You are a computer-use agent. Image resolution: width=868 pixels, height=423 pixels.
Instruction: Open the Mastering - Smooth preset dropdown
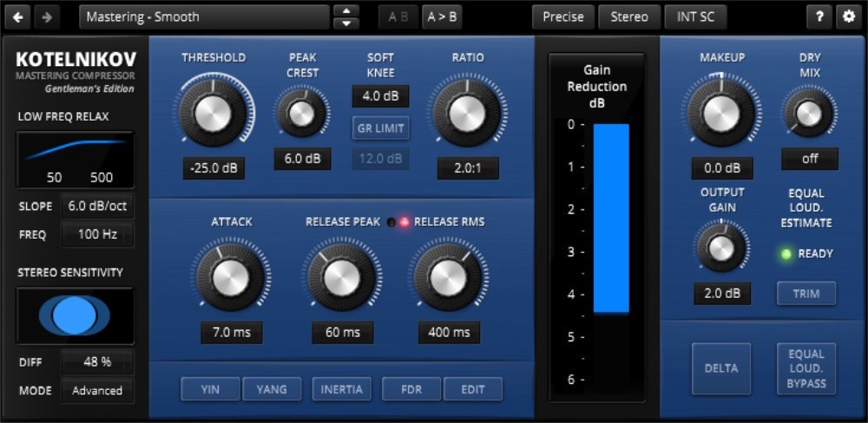pos(204,17)
